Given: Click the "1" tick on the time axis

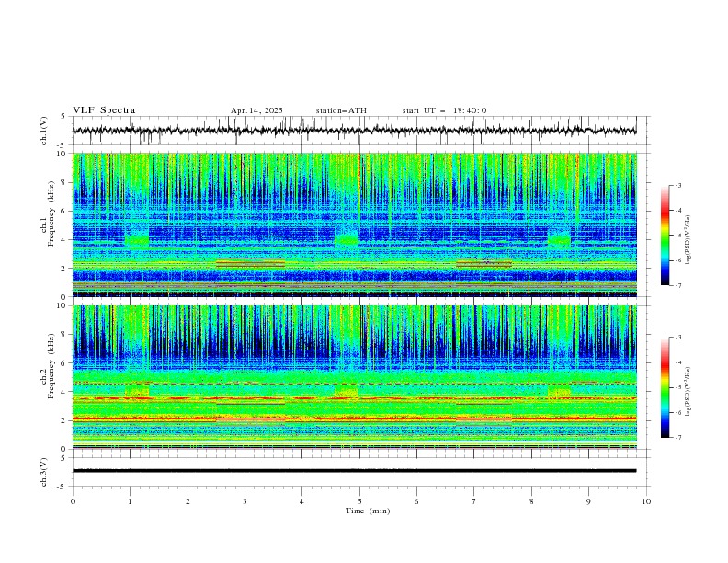Looking at the screenshot, I should 130,501.
